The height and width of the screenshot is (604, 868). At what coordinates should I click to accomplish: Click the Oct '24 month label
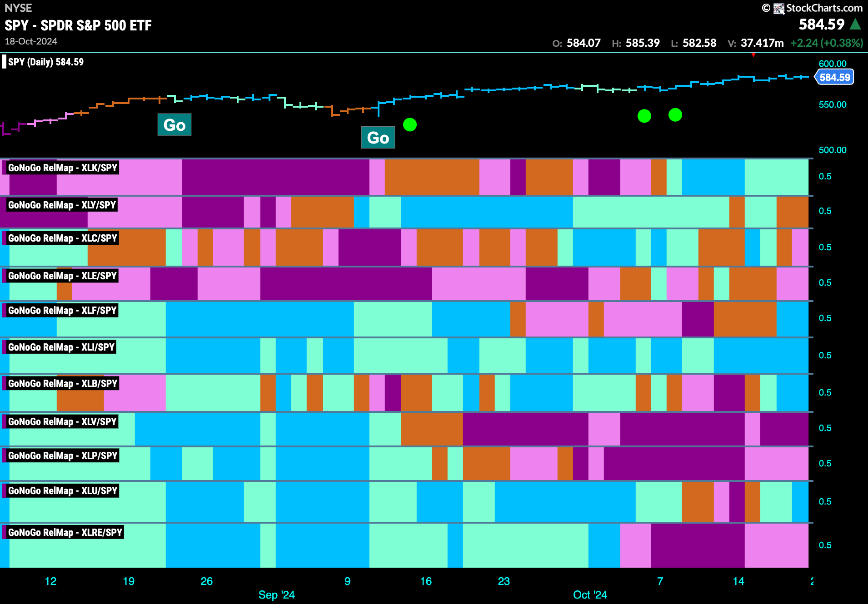point(590,595)
